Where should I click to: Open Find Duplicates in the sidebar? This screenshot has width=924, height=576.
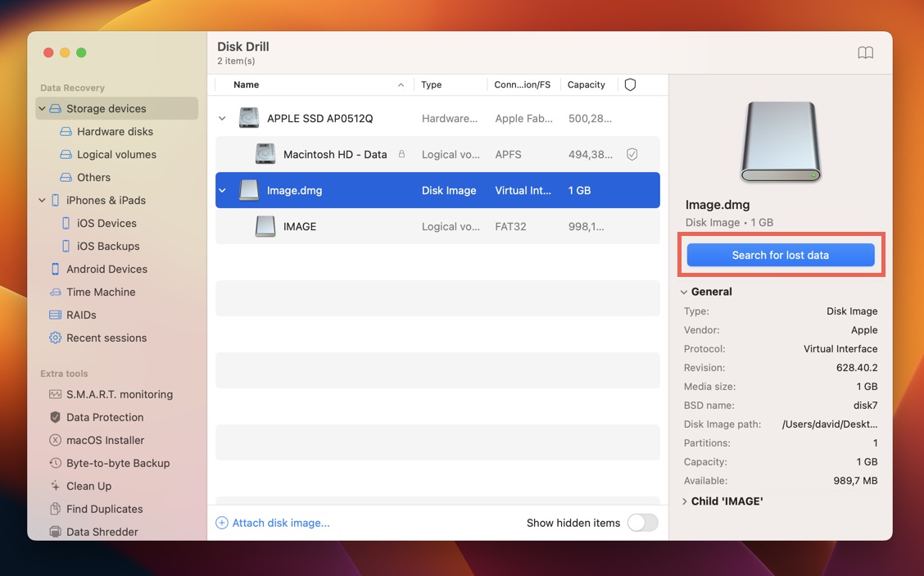coord(104,509)
